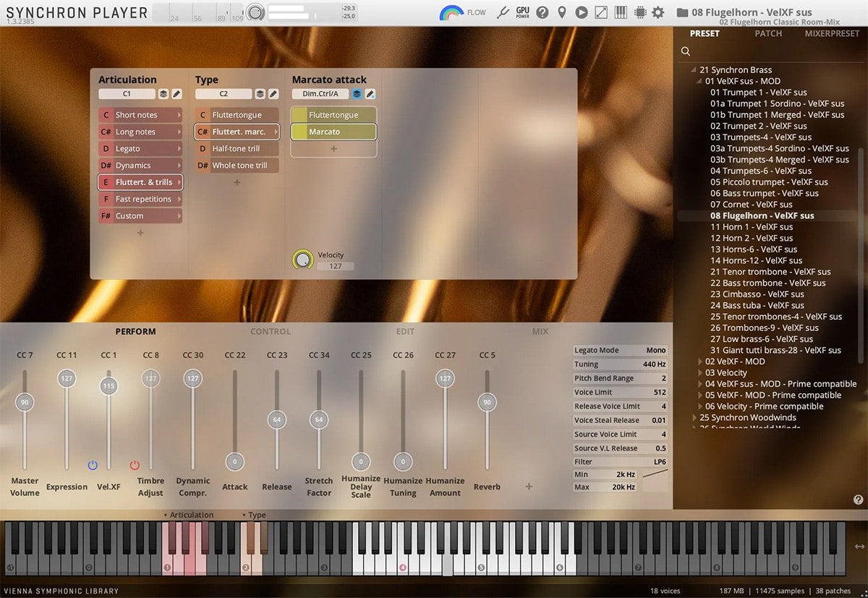Select the Fluttert. marc. type slot

point(237,132)
